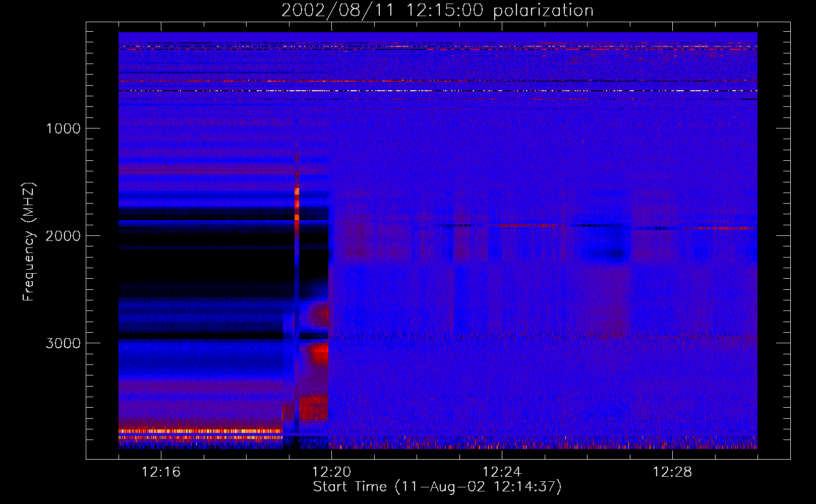Viewport: 816px width, 504px height.
Task: Click the bright red burst near 3000 MHz
Action: point(320,353)
